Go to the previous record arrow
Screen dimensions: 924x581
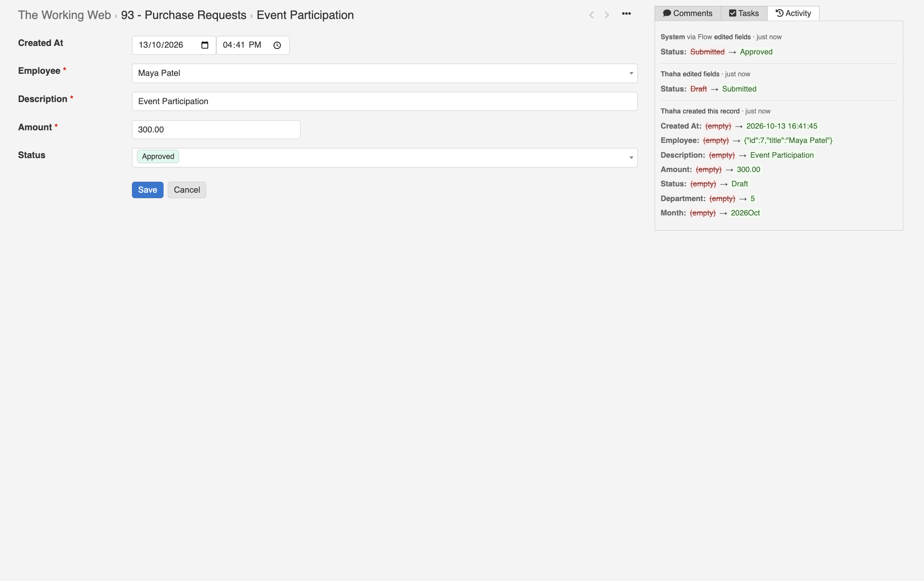pyautogui.click(x=591, y=15)
